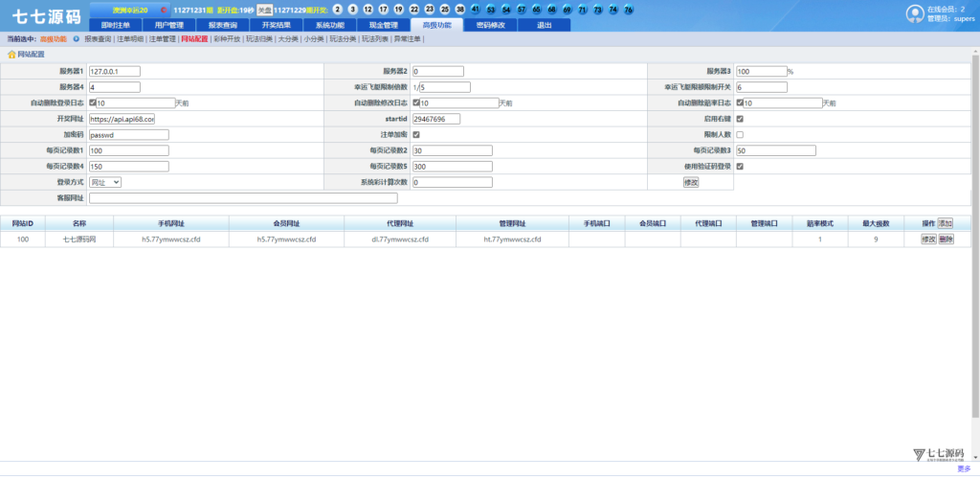Open the 玩法分类 submenu link
The width and height of the screenshot is (980, 479).
(343, 39)
